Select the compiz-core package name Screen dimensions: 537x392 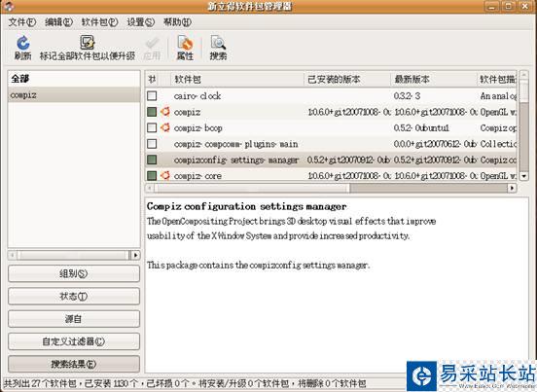point(197,176)
